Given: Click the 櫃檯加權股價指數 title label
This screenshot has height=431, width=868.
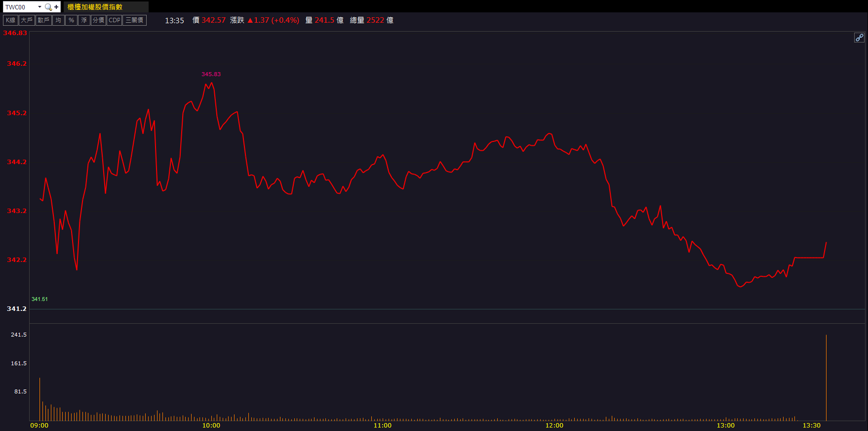Looking at the screenshot, I should click(x=95, y=7).
